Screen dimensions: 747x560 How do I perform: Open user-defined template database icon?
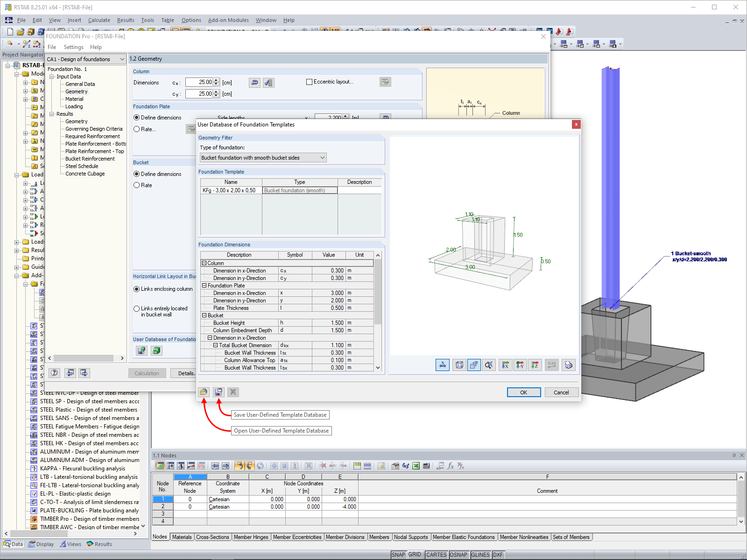[x=204, y=392]
